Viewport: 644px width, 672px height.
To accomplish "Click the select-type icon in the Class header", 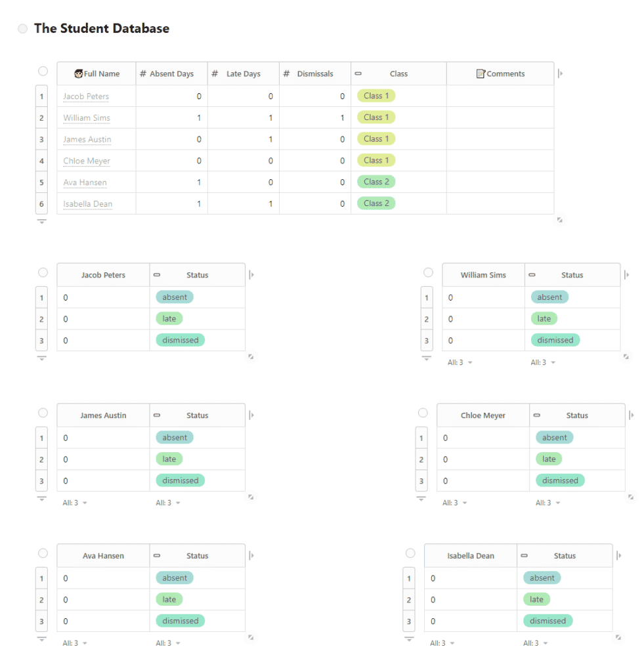I will 358,74.
